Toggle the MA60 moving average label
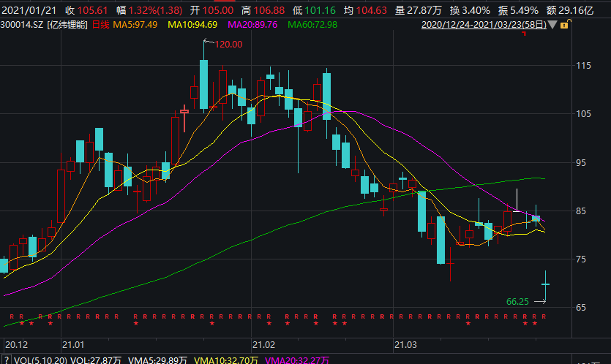 pyautogui.click(x=313, y=25)
